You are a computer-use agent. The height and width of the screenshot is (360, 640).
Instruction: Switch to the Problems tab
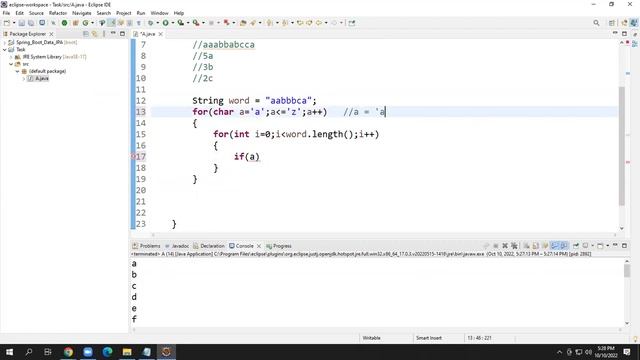click(147, 246)
